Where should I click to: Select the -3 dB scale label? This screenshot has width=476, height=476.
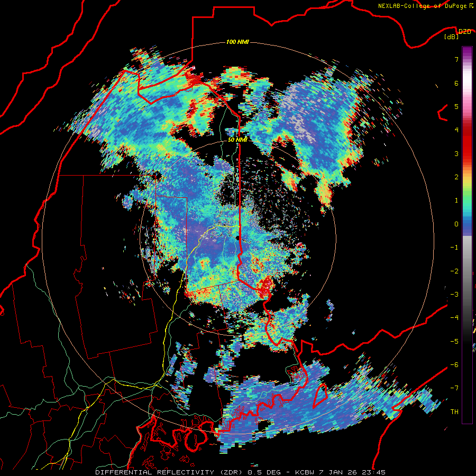point(454,295)
